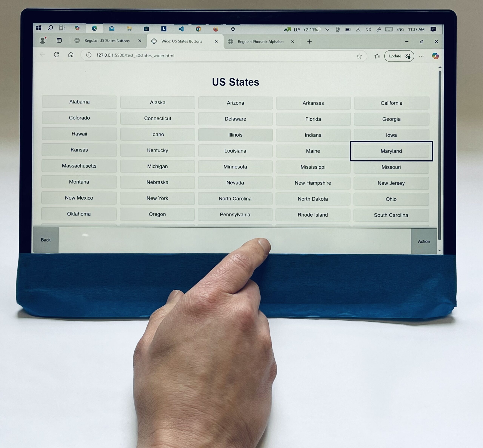Click the Action button on toolbar
483x448 pixels.
[424, 241]
